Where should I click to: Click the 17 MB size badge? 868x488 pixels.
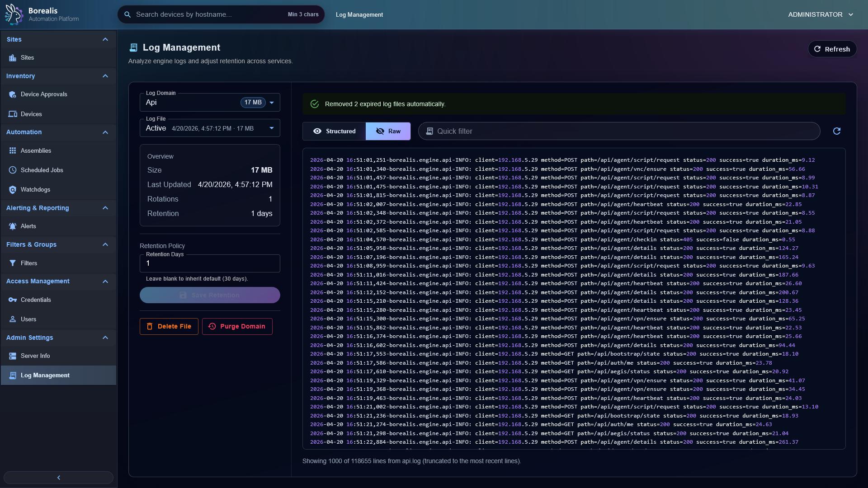[253, 103]
